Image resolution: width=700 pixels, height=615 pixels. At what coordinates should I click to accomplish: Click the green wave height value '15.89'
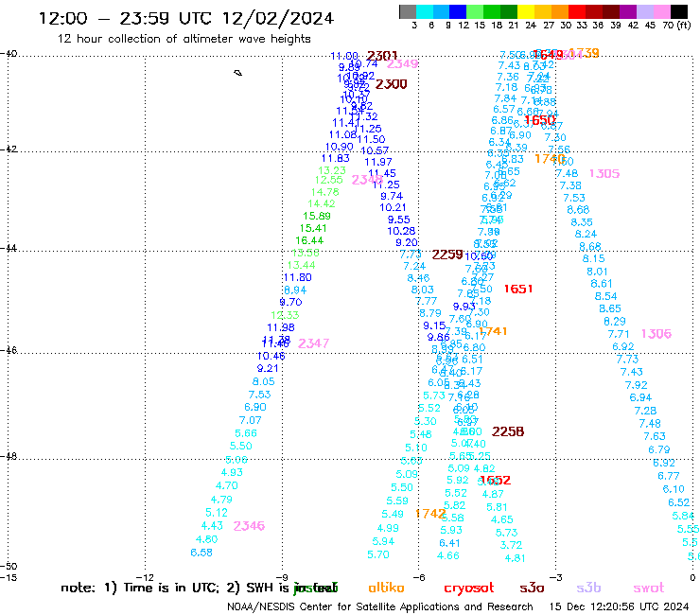coord(317,216)
